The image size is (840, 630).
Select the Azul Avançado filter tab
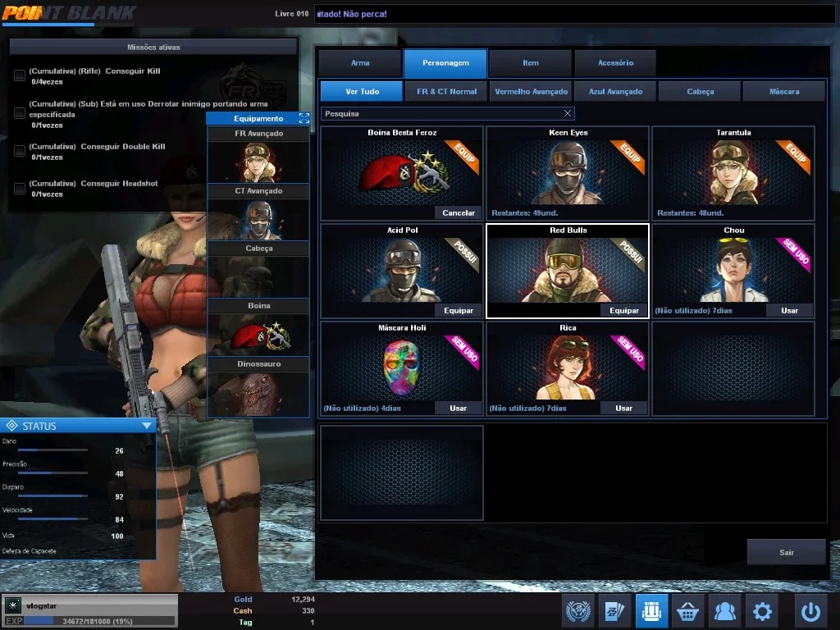pyautogui.click(x=615, y=92)
